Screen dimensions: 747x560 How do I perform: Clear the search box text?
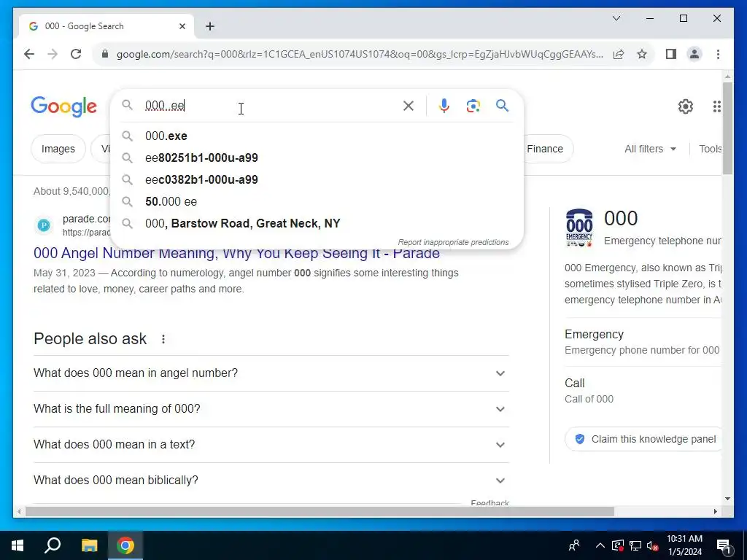tap(409, 106)
